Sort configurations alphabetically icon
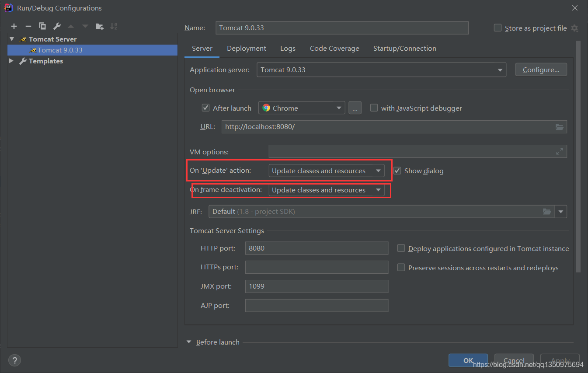Viewport: 588px width, 373px height. (114, 26)
